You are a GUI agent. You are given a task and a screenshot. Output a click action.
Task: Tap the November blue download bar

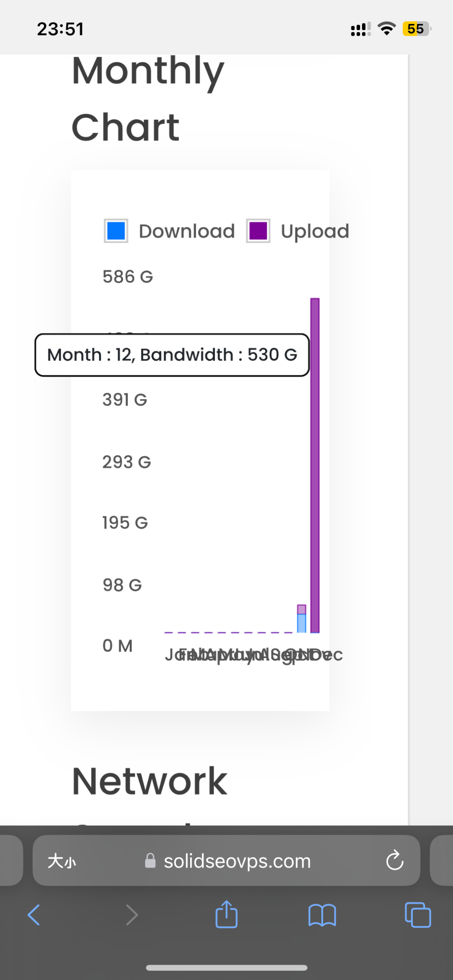(302, 623)
